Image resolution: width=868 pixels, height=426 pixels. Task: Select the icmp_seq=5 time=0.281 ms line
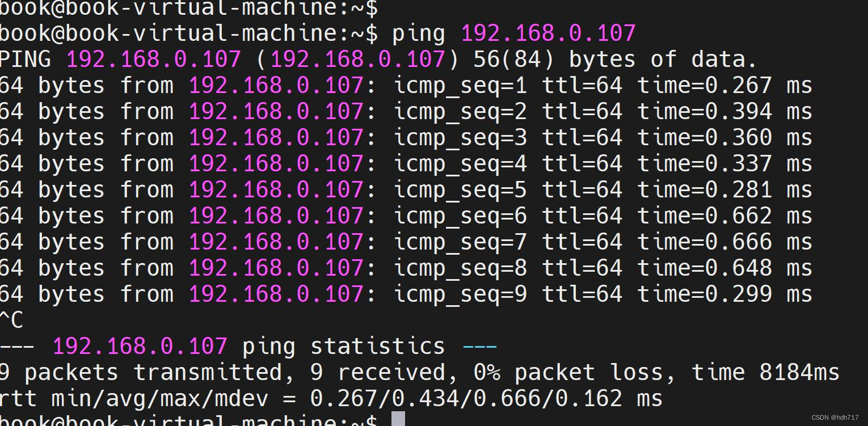point(406,190)
